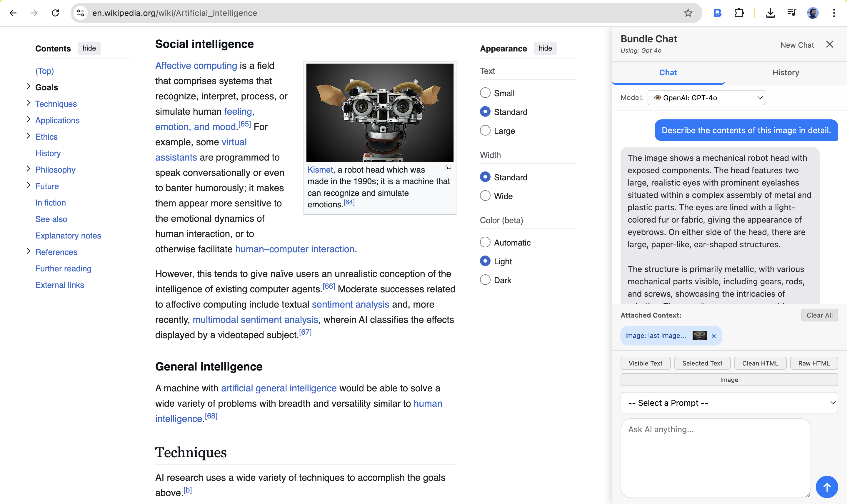This screenshot has width=847, height=504.
Task: Open the History link in Contents
Action: [48, 153]
